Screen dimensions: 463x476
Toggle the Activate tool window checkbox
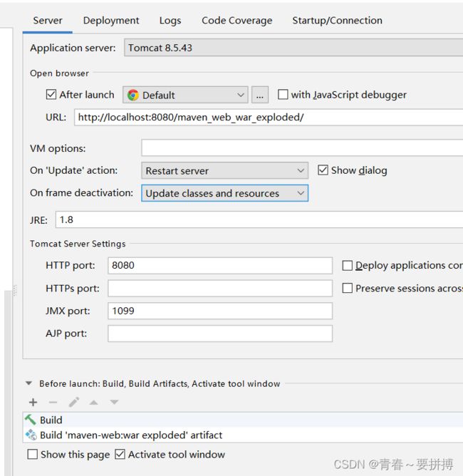(x=120, y=455)
